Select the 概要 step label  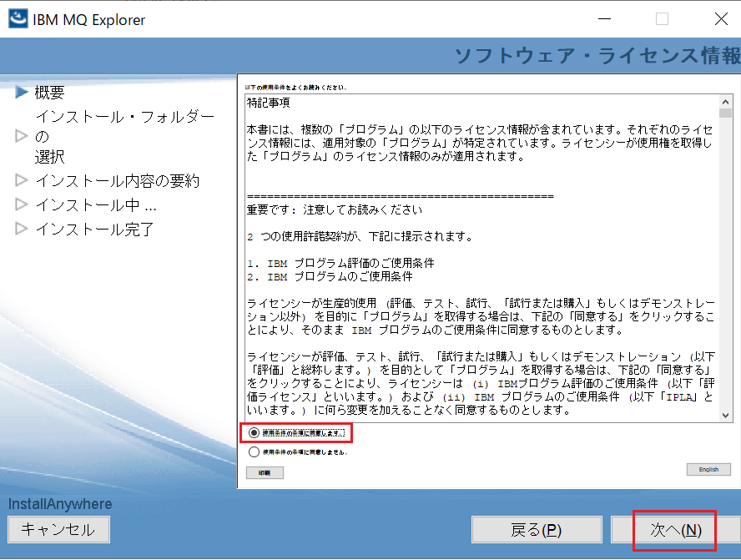point(49,92)
